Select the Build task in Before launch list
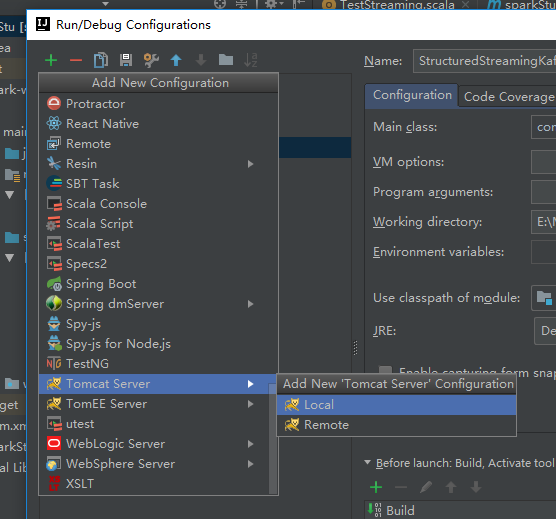Viewport: 556px width, 519px height. click(x=460, y=510)
